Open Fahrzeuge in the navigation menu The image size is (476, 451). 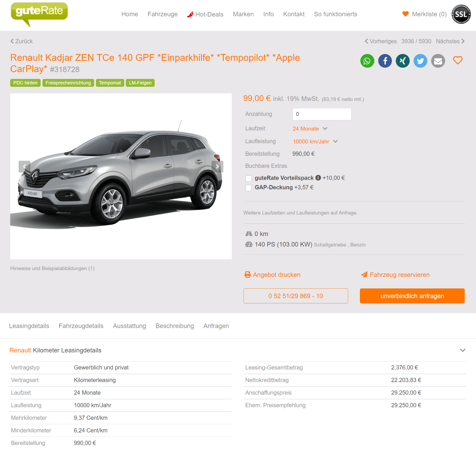tap(163, 14)
